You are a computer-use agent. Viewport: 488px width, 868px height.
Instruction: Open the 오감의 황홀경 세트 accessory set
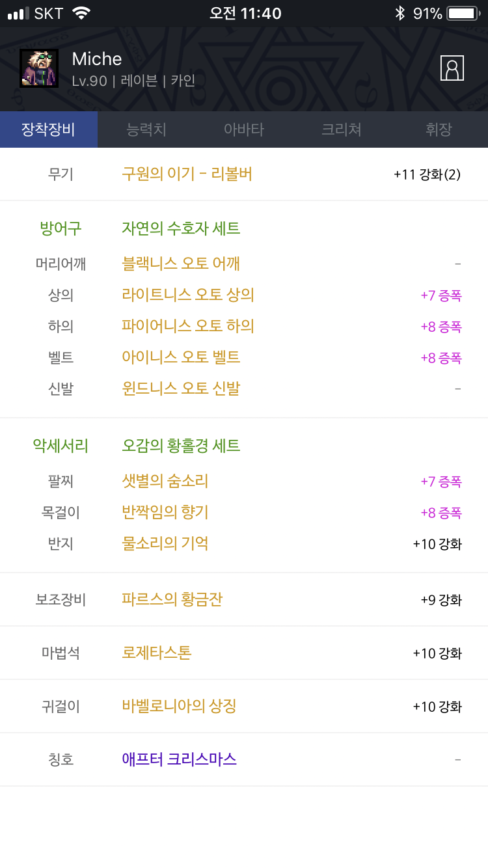pyautogui.click(x=181, y=446)
